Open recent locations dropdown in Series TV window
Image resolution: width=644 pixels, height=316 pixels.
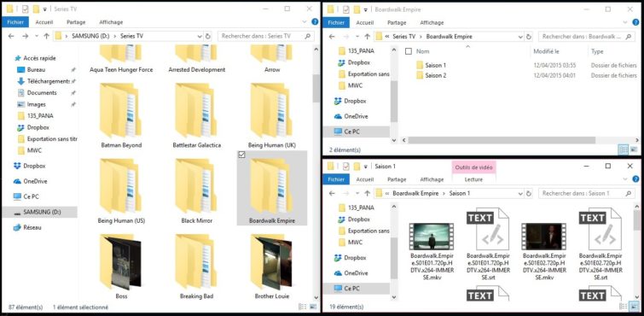click(x=36, y=36)
